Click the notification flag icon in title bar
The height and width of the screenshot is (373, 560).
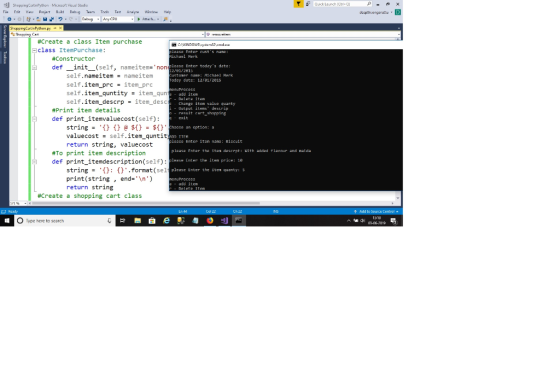point(298,4)
